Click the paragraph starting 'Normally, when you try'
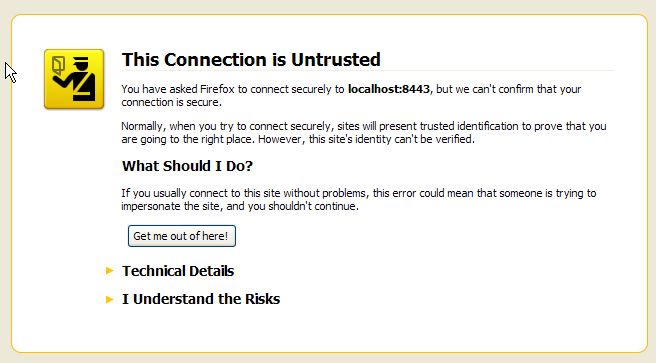The image size is (656, 363). click(x=364, y=133)
